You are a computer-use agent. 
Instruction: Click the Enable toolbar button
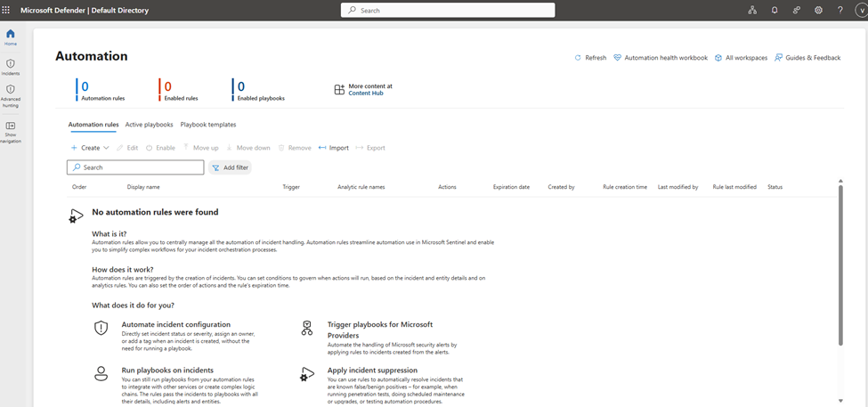click(x=160, y=148)
